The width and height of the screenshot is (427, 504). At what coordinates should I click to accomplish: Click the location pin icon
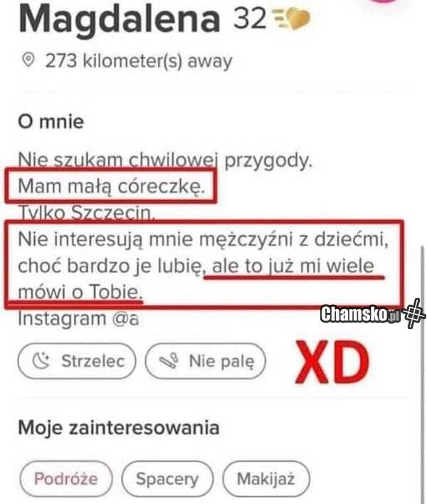(29, 62)
